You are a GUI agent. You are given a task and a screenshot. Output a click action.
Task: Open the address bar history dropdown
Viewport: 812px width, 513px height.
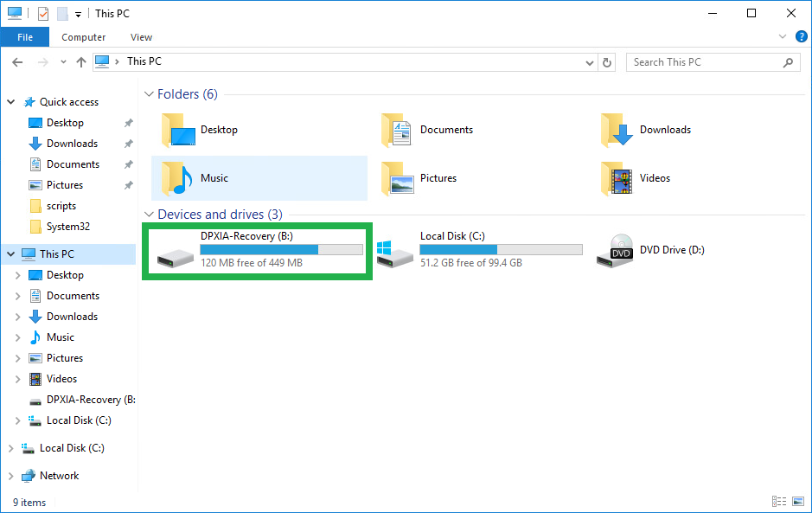pyautogui.click(x=590, y=62)
